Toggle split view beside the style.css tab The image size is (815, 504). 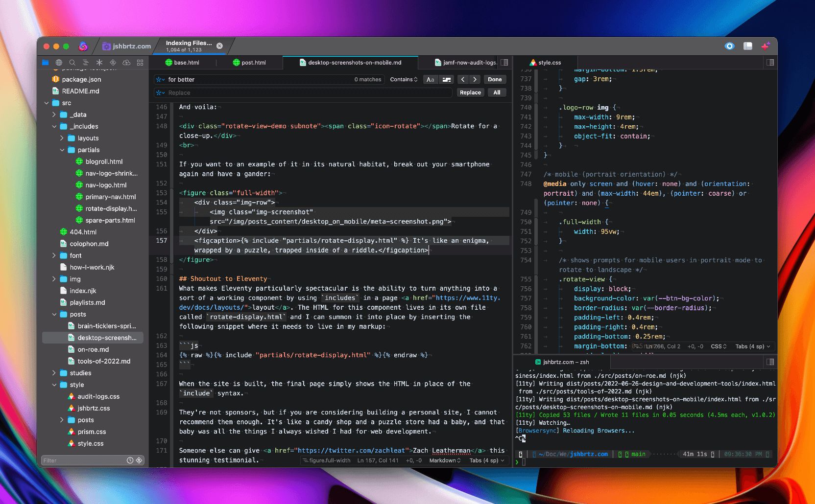(x=770, y=63)
